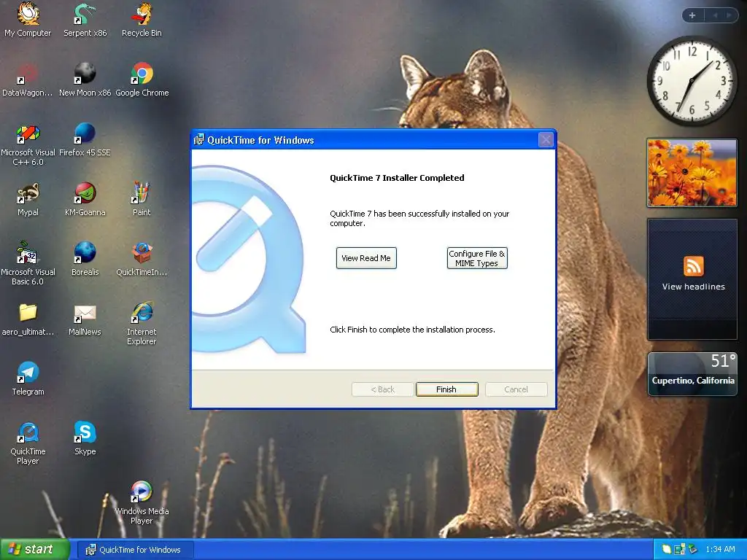Select the Internet Explorer icon
This screenshot has height=560, width=747.
(142, 323)
